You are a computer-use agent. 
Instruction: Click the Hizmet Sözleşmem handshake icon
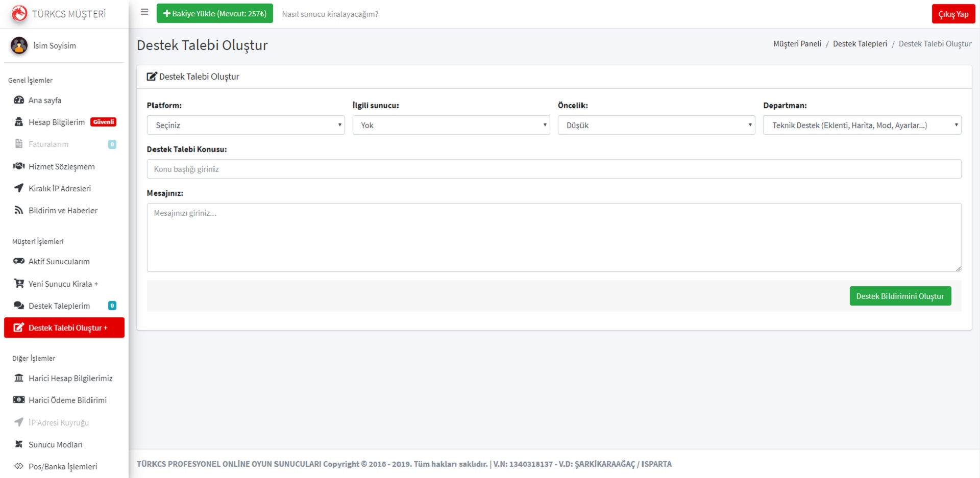pyautogui.click(x=19, y=166)
